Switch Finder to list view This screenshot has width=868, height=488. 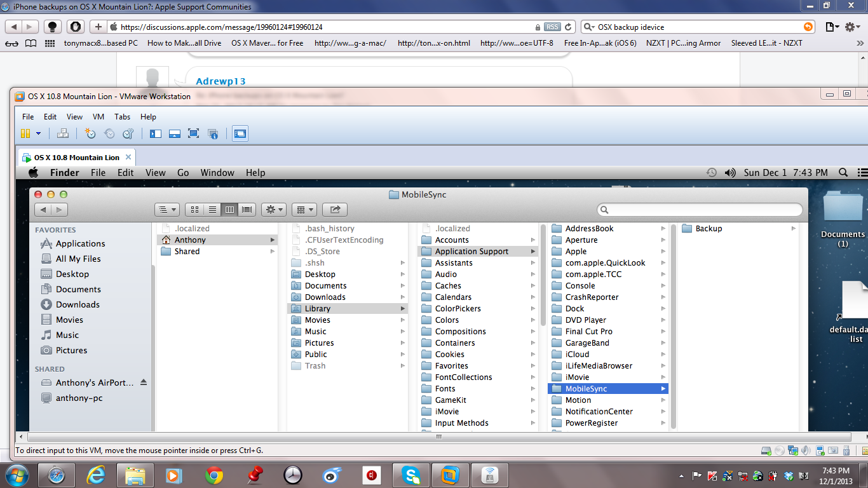[213, 210]
